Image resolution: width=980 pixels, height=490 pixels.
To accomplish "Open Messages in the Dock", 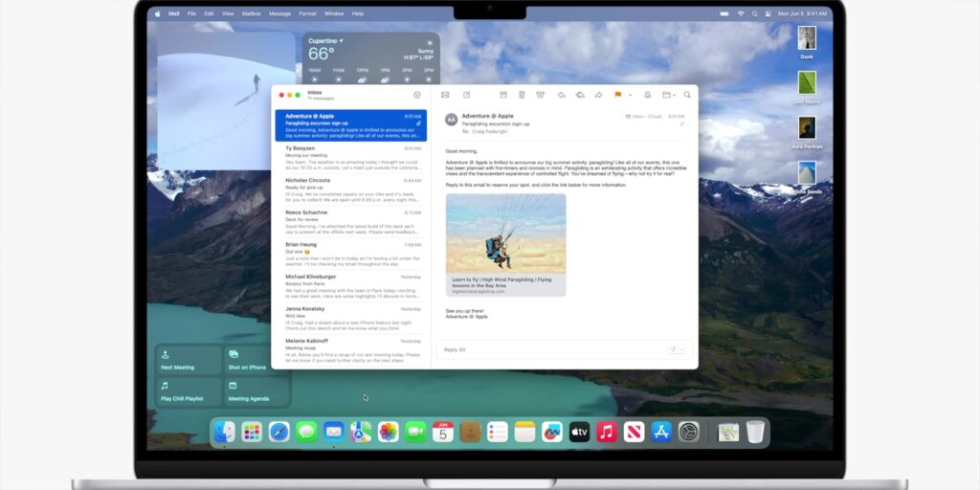I will 306,432.
